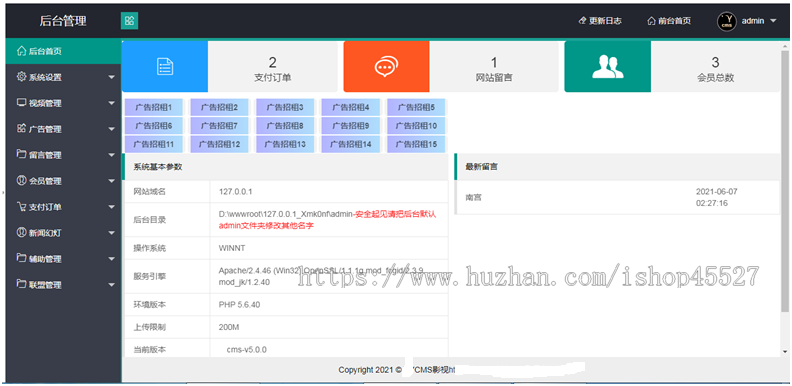Expand the 系统设置 arrow
Viewport: 792px width, 386px height.
(x=112, y=78)
